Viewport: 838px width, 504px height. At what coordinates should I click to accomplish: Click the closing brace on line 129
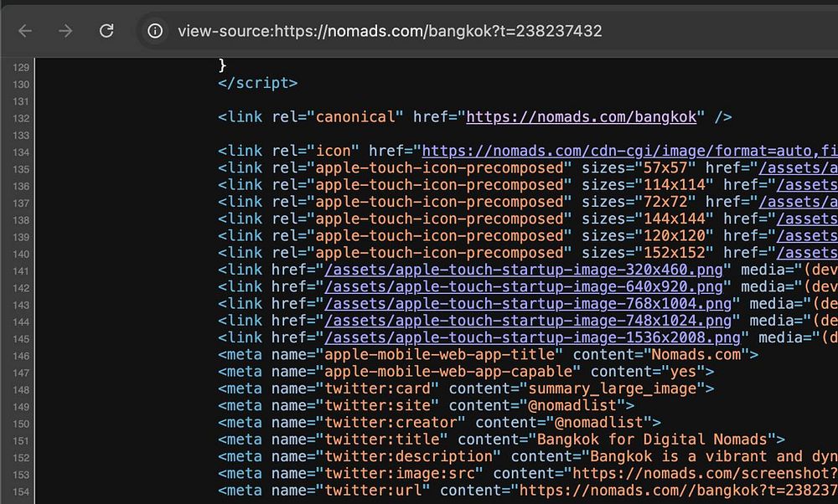pyautogui.click(x=222, y=65)
